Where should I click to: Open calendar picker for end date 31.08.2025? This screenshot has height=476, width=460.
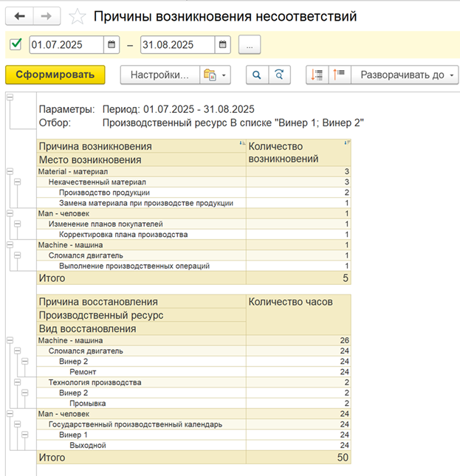[222, 44]
